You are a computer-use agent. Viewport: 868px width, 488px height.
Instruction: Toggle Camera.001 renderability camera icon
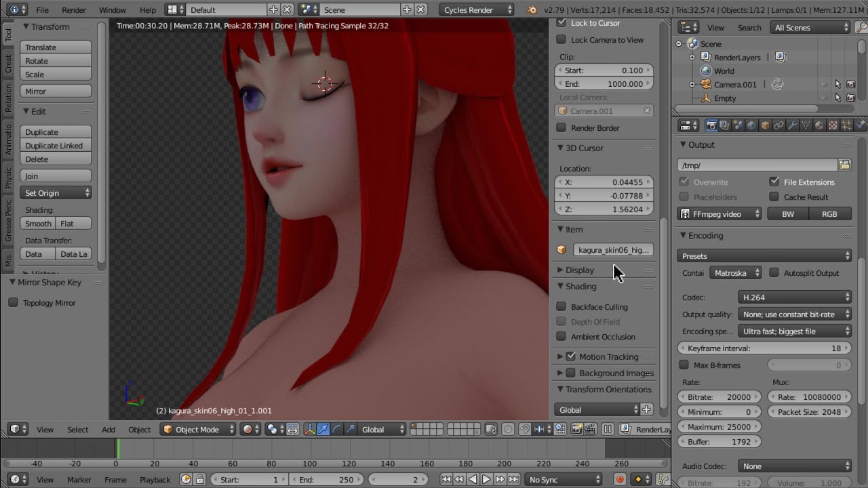[x=850, y=84]
